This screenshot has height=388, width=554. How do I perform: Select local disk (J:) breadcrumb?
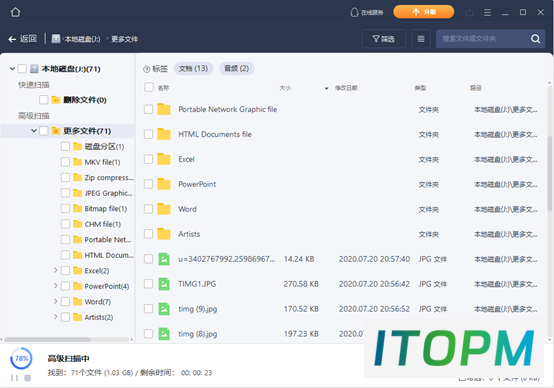click(82, 39)
